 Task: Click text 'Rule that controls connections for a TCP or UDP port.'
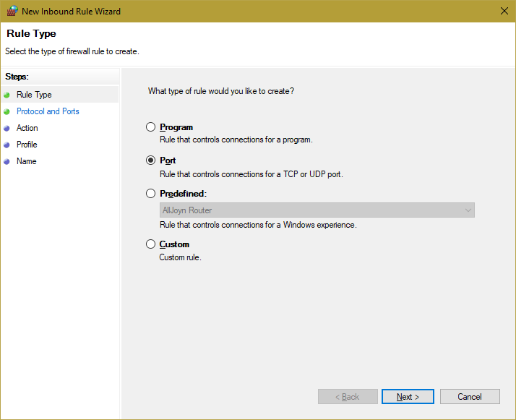click(251, 174)
